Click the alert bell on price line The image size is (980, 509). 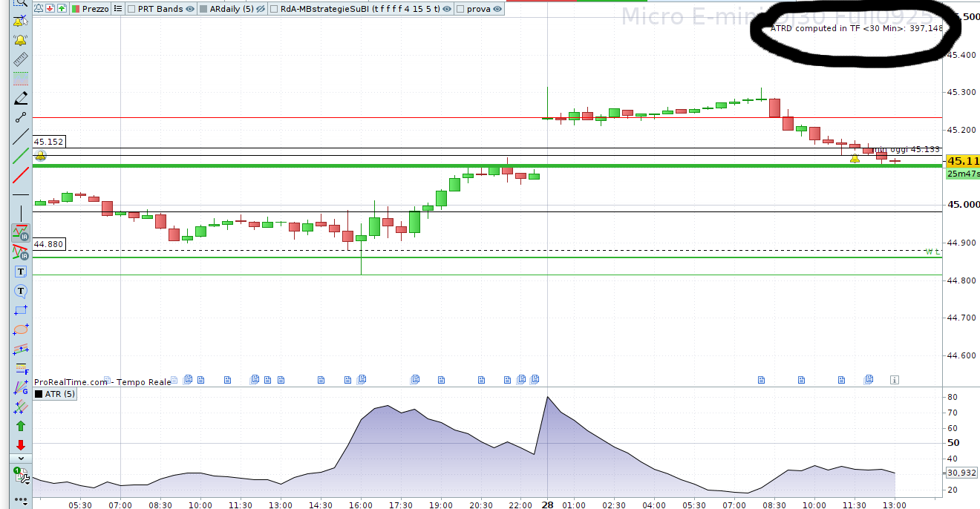click(40, 155)
